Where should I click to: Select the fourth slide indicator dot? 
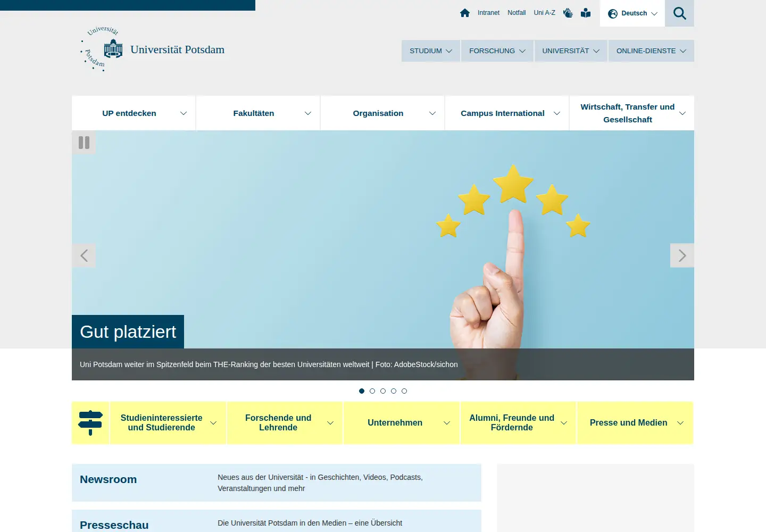tap(394, 391)
